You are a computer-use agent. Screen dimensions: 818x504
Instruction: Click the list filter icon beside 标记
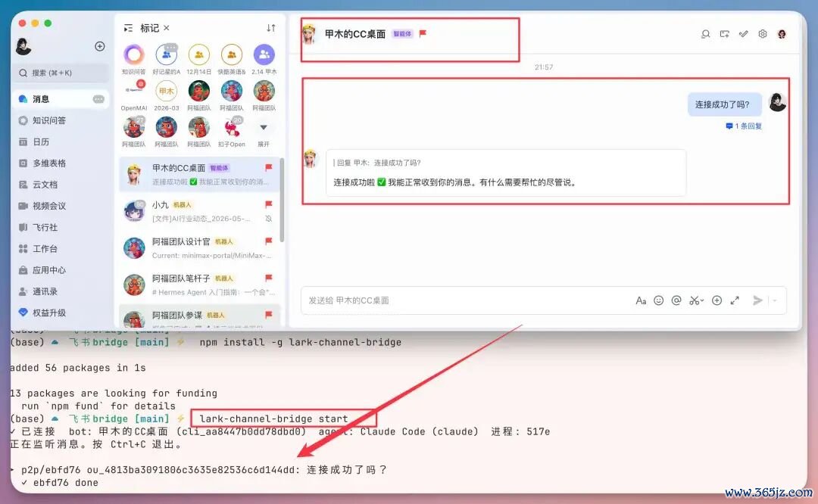[x=128, y=28]
